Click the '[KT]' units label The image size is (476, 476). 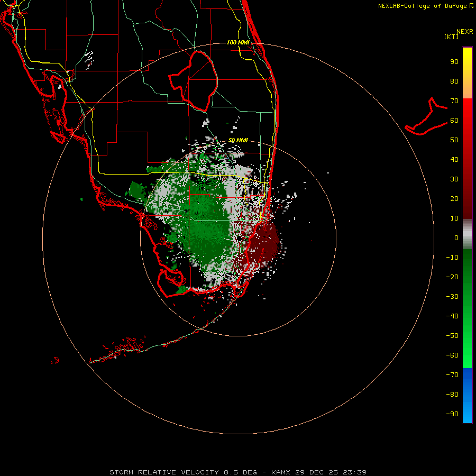(x=452, y=36)
